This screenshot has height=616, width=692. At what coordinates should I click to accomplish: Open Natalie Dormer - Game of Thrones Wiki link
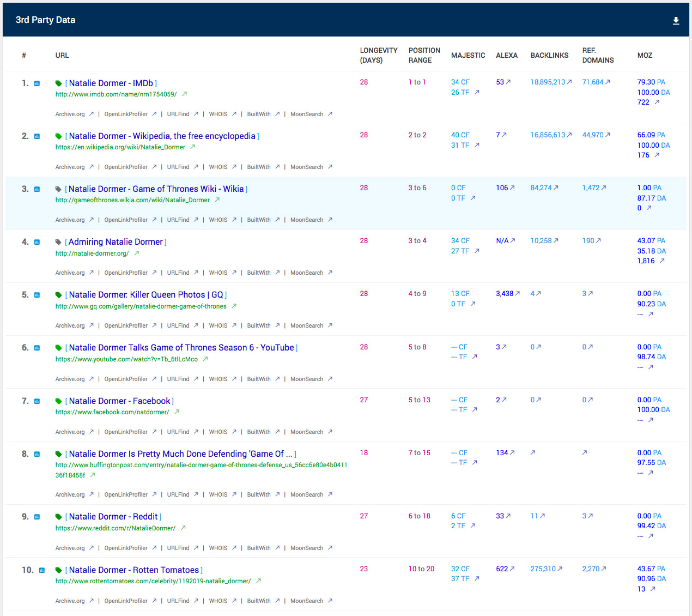click(x=156, y=189)
